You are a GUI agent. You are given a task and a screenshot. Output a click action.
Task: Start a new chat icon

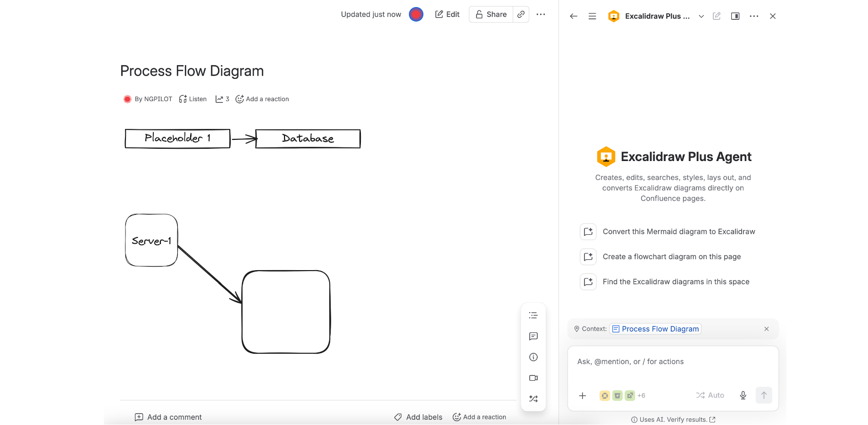click(717, 16)
